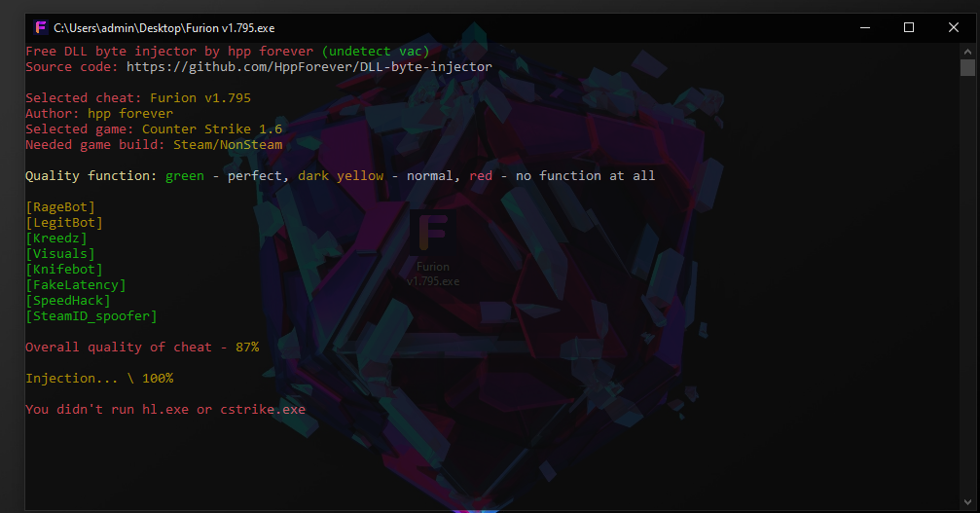Screen dimensions: 980x513
Task: Click the [LegitBot] entry
Action: [64, 223]
